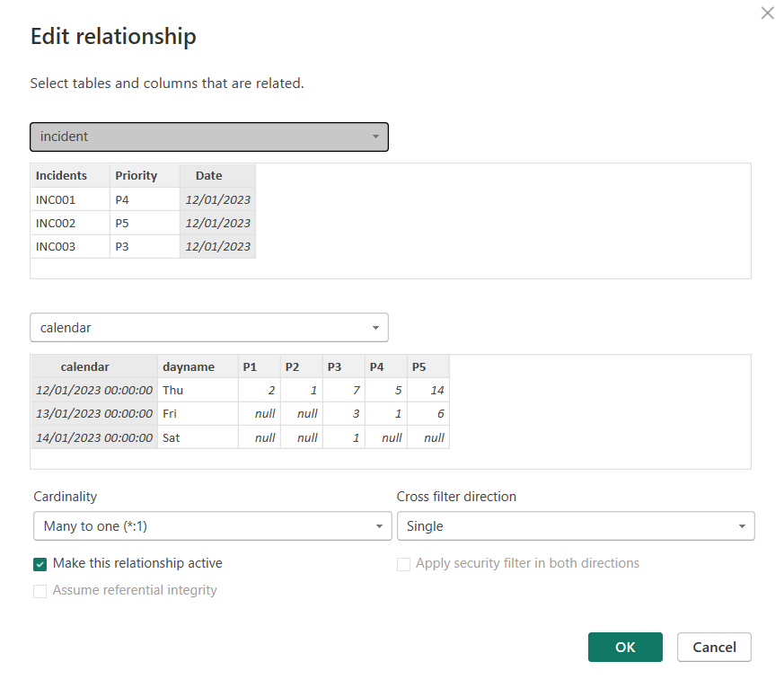
Task: Select the P1 column header
Action: (250, 366)
